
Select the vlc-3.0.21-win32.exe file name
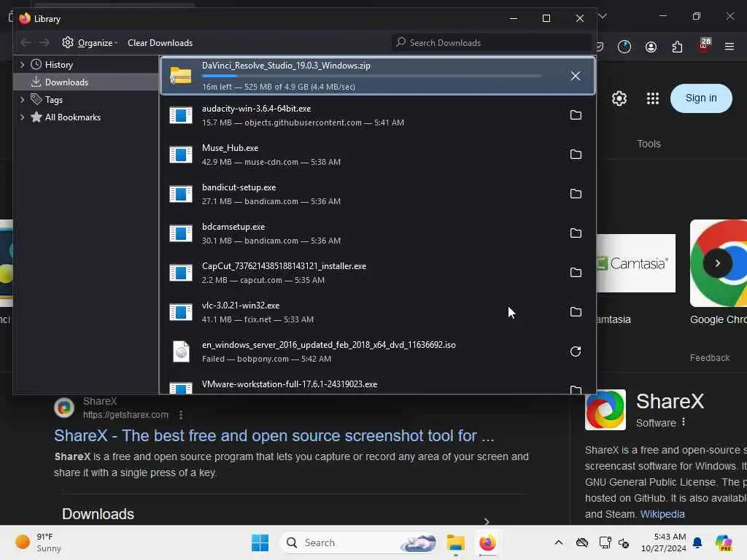tap(241, 306)
